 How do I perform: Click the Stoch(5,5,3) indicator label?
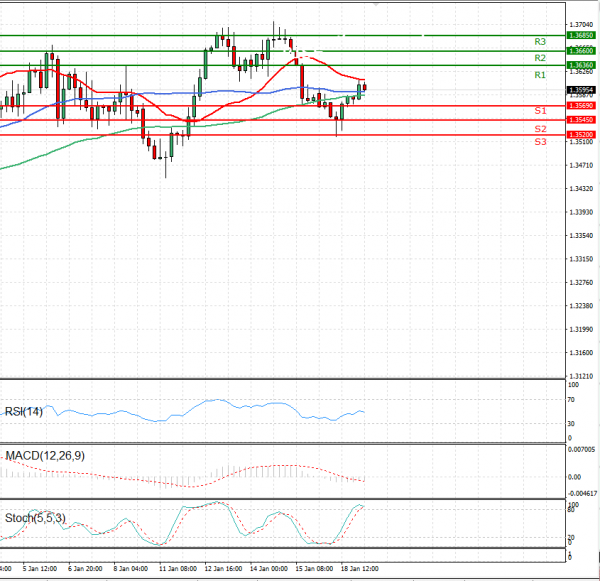tap(35, 518)
